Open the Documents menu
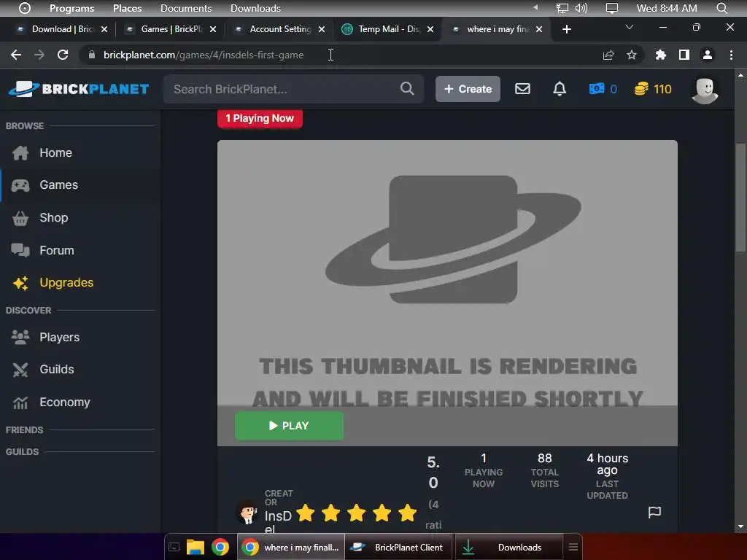This screenshot has height=560, width=747. (x=186, y=8)
